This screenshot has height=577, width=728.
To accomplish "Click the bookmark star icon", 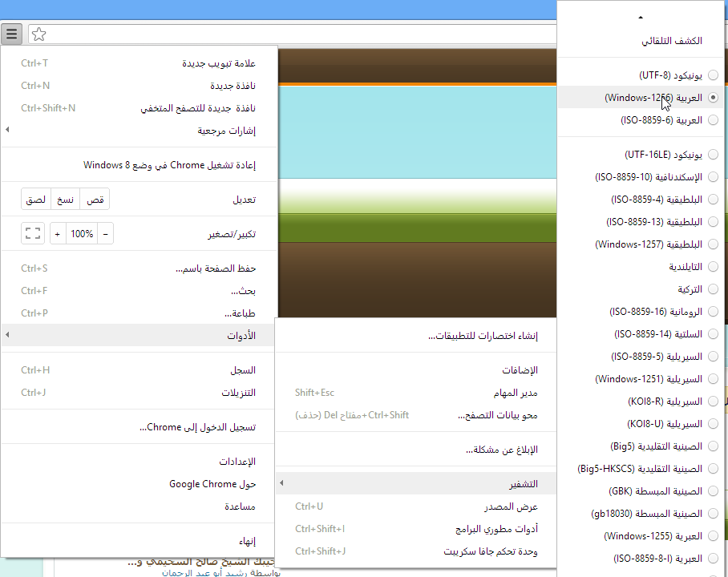I will coord(38,34).
